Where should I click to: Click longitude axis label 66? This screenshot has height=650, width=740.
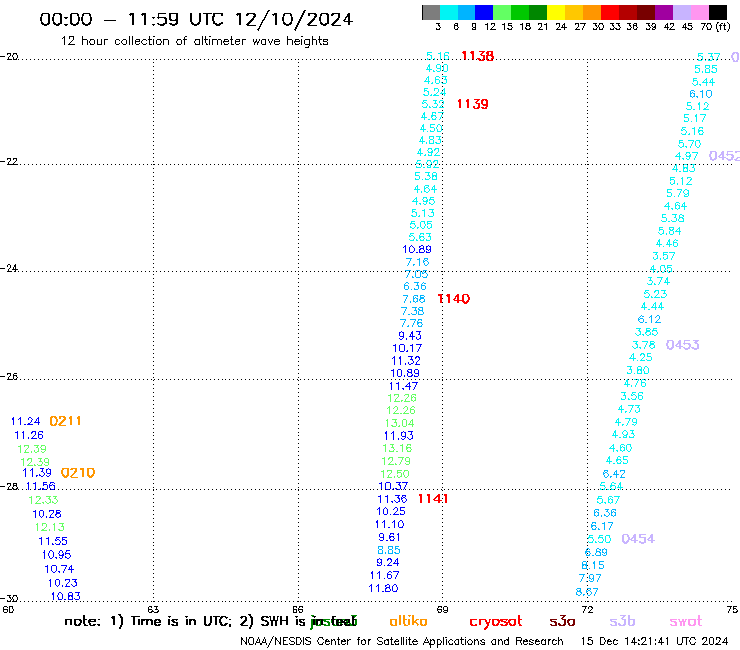coord(298,609)
